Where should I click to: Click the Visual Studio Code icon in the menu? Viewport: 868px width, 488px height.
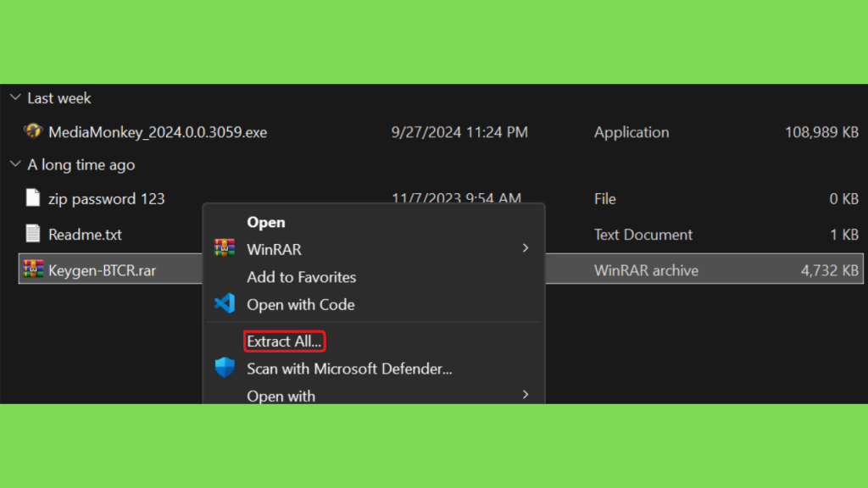click(x=224, y=304)
